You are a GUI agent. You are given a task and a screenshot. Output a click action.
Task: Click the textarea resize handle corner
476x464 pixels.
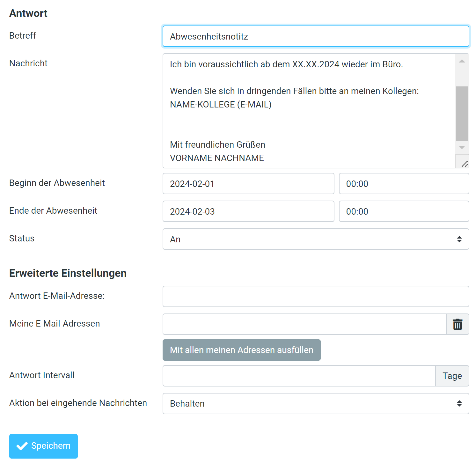point(465,164)
